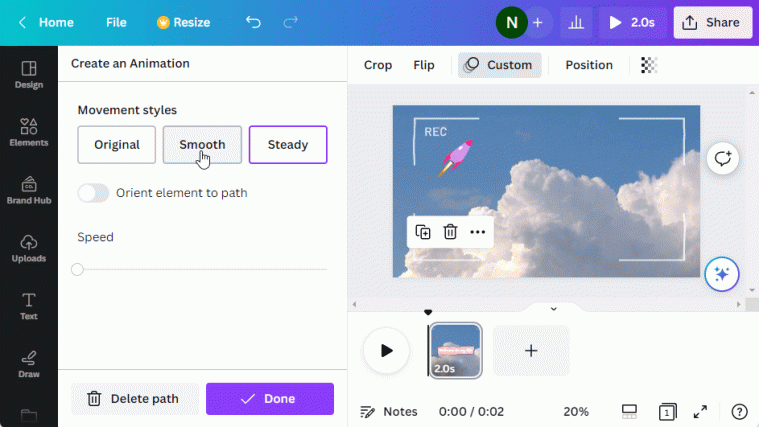
Task: Click the canvas horizontal scrollbar right arrow
Action: click(x=738, y=304)
